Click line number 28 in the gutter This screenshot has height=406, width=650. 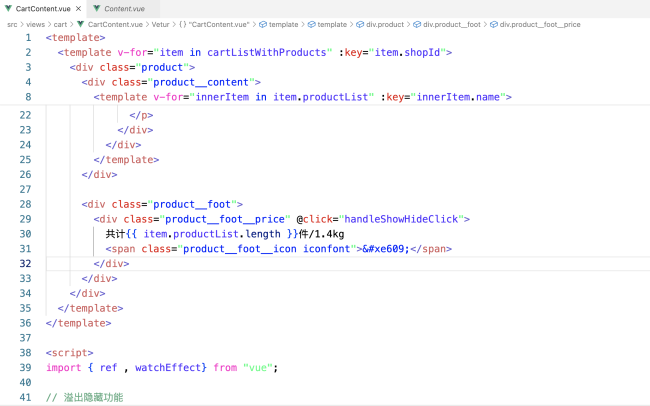25,204
